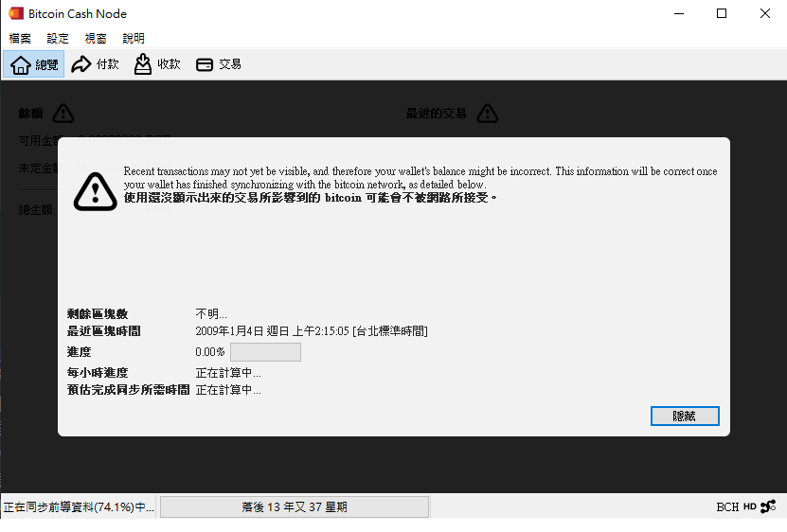Screen dimensions: 787x532
Task: Click the bold Chinese bitcoin warning sentence
Action: tap(311, 198)
